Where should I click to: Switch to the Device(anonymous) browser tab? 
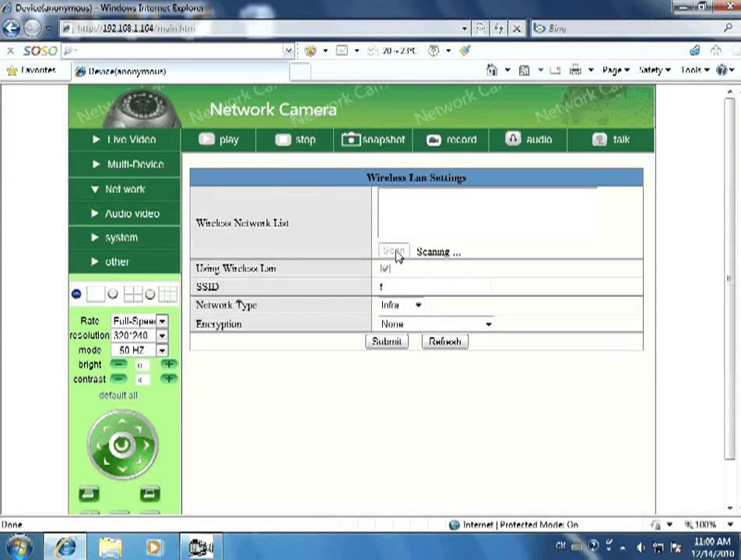click(x=180, y=72)
